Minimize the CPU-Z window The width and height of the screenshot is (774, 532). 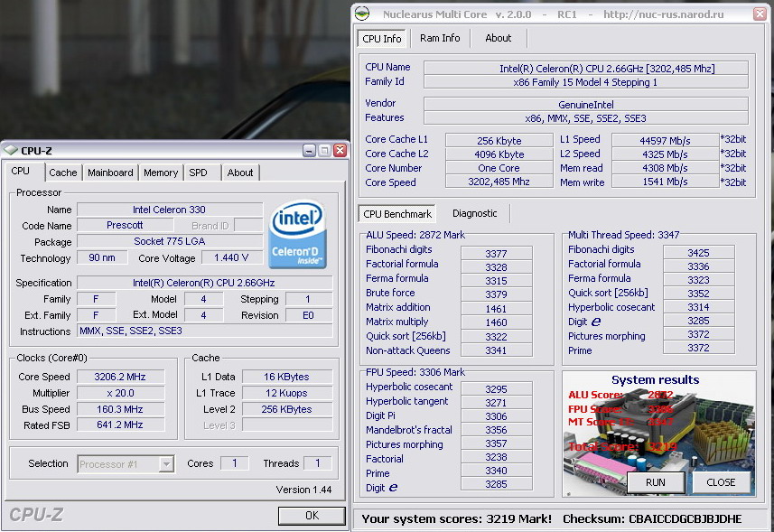(x=309, y=151)
